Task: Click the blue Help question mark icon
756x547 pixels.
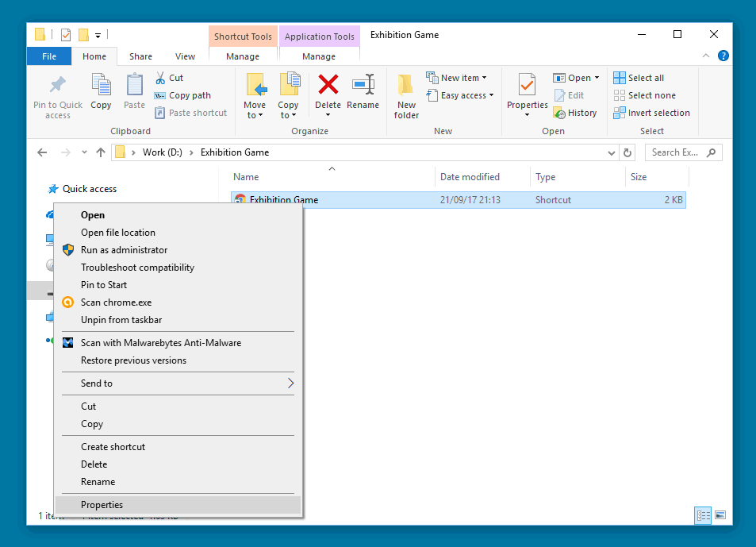Action: coord(723,56)
